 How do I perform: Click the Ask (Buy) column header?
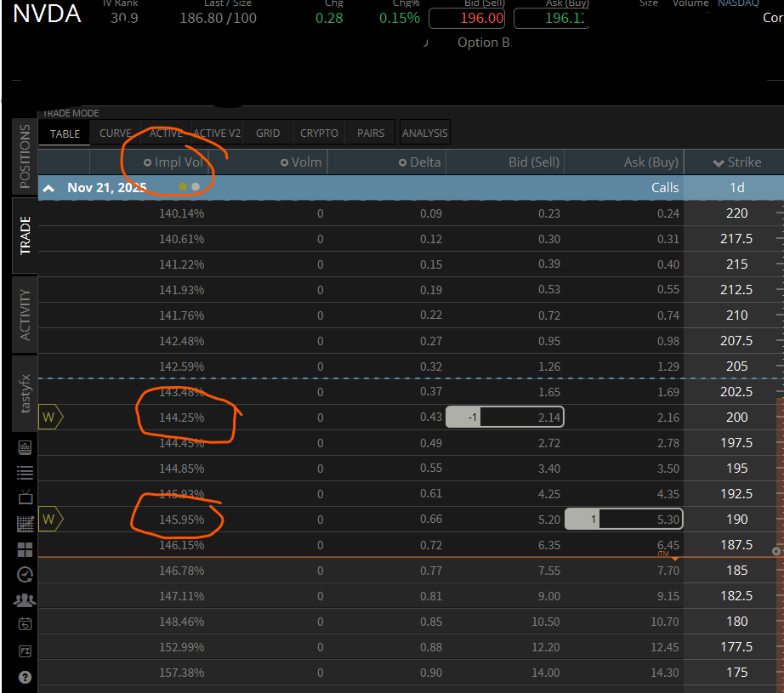[x=651, y=162]
